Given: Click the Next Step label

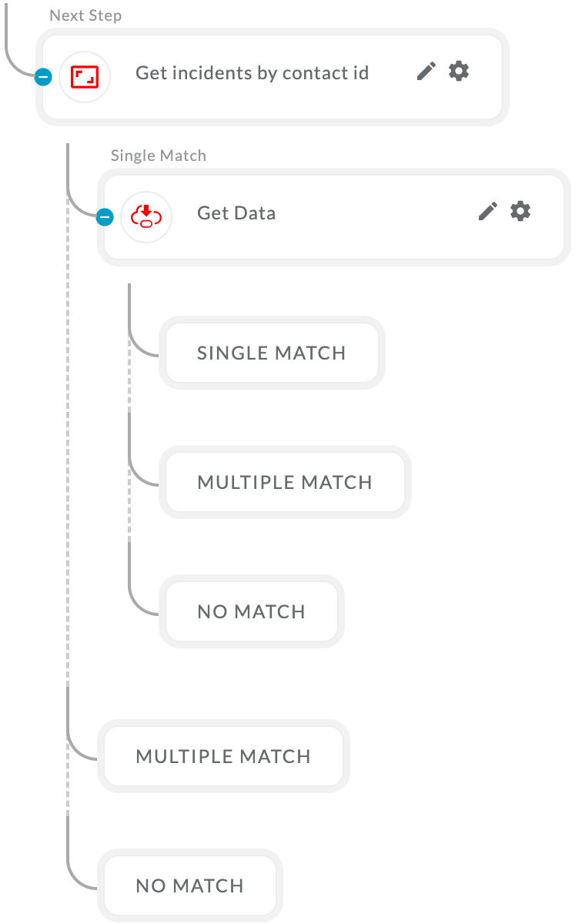Looking at the screenshot, I should [85, 15].
